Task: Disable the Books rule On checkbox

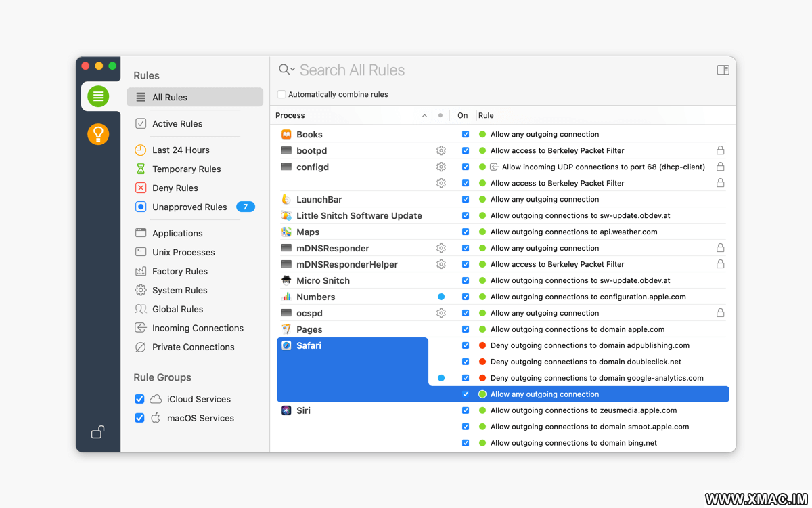Action: (x=466, y=134)
